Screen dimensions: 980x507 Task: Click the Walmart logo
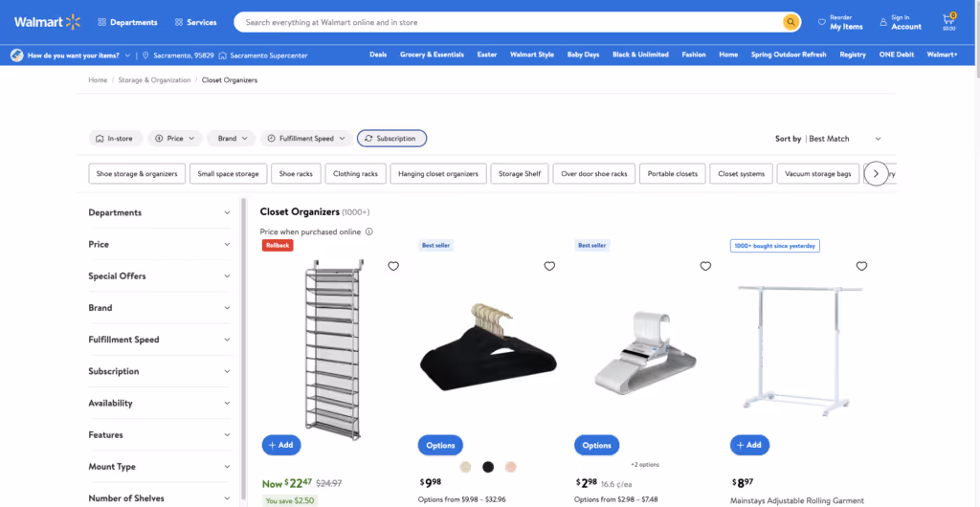tap(48, 22)
